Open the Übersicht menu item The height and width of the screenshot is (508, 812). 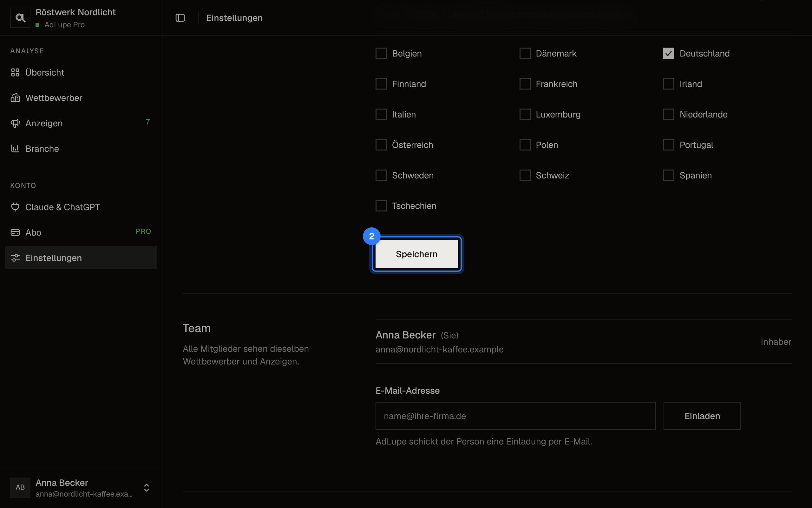click(x=81, y=72)
